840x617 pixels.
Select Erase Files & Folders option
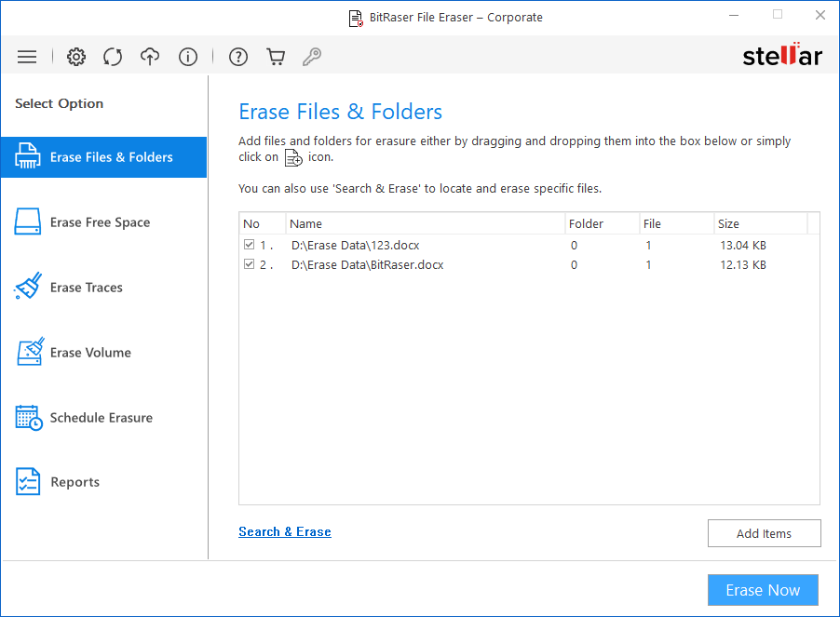click(104, 157)
